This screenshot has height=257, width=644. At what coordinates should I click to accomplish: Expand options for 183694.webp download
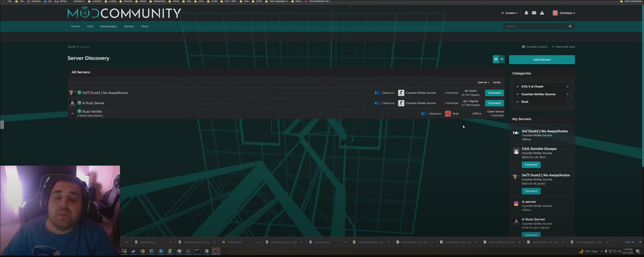tap(258, 242)
